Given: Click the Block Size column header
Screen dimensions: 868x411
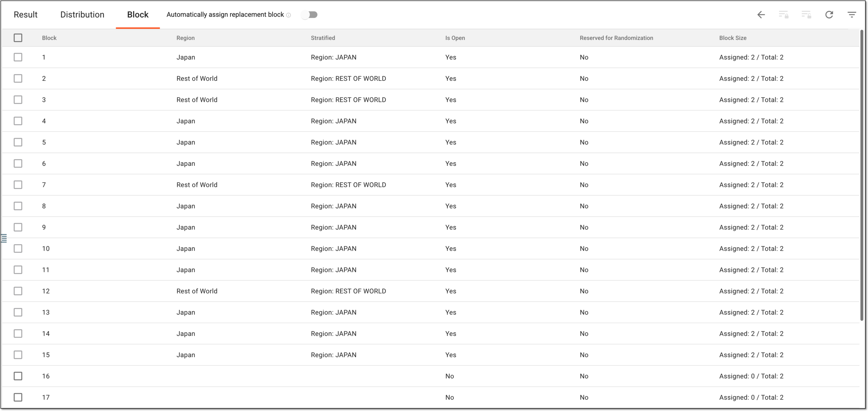Looking at the screenshot, I should (733, 38).
